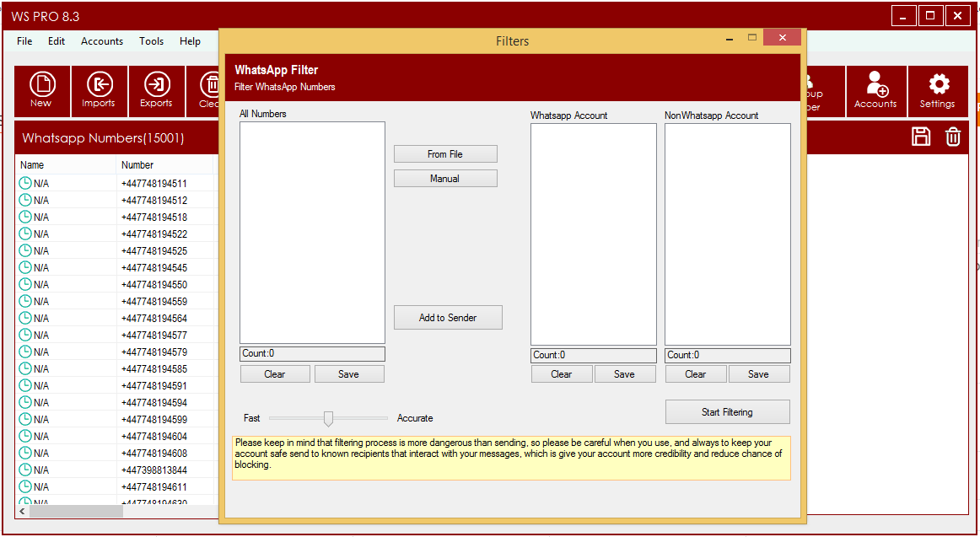Click inside the All Numbers list box
This screenshot has width=980, height=537.
[313, 233]
